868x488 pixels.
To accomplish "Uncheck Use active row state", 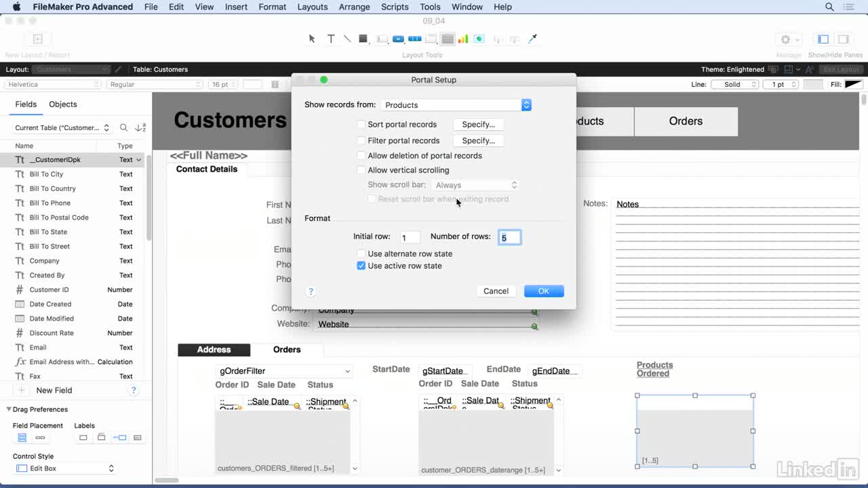I will point(361,266).
